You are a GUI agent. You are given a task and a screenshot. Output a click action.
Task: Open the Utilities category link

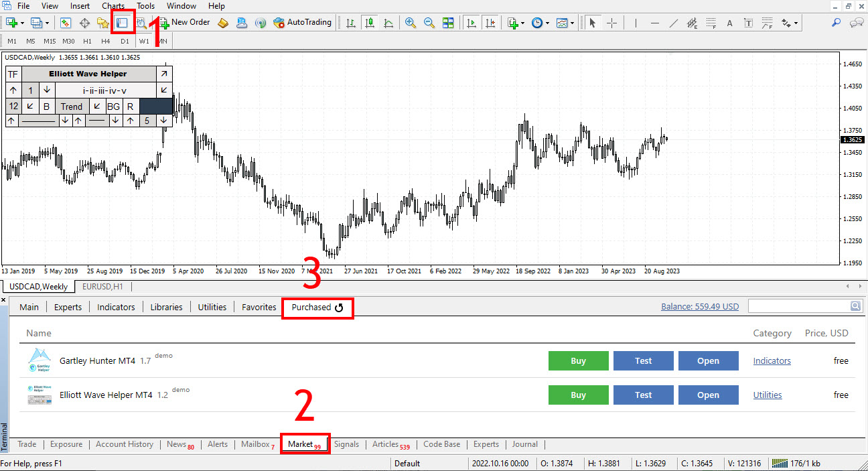coord(768,395)
